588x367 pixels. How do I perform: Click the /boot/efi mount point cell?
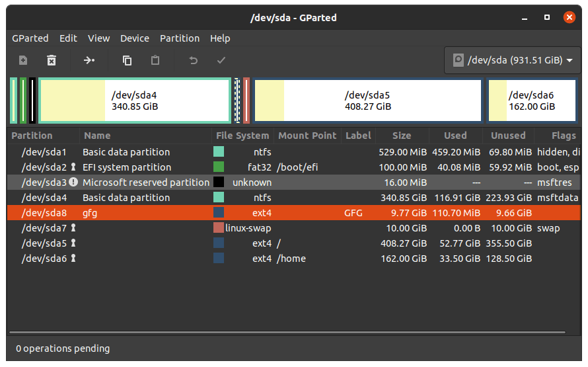pos(297,167)
